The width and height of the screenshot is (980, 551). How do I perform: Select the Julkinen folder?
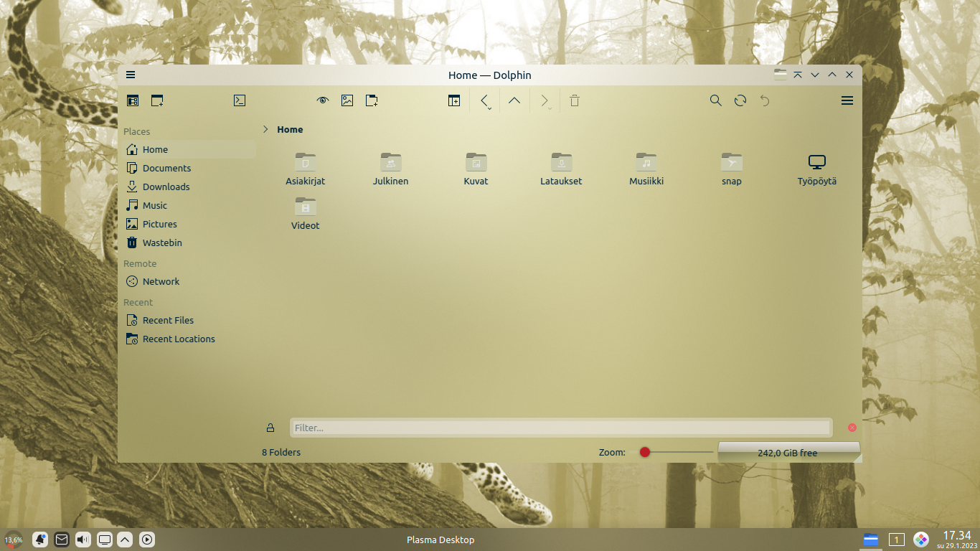pyautogui.click(x=391, y=169)
